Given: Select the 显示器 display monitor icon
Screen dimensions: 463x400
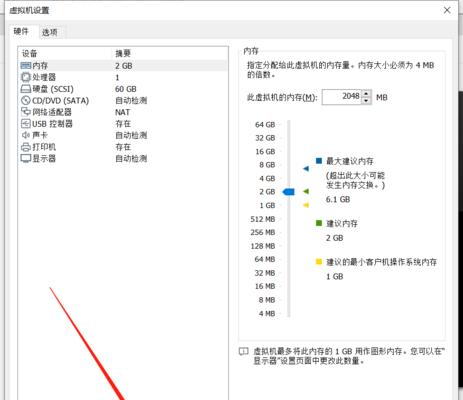Looking at the screenshot, I should pos(26,158).
